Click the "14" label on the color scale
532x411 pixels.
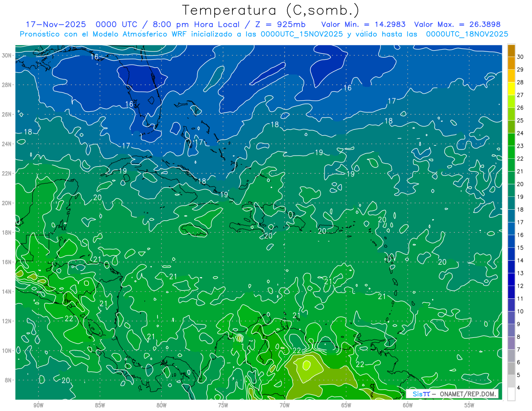click(x=520, y=260)
